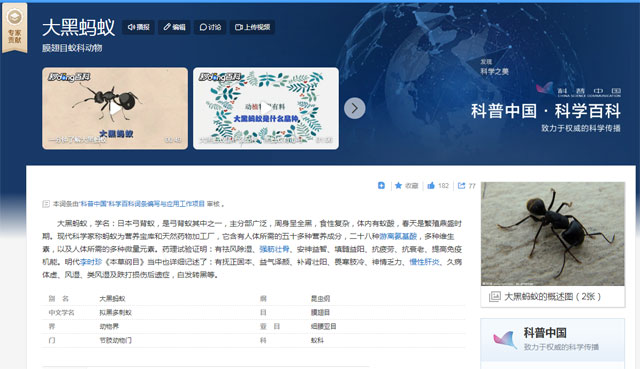The height and width of the screenshot is (369, 640).
Task: Open the black ant overview photo
Action: coord(553,234)
